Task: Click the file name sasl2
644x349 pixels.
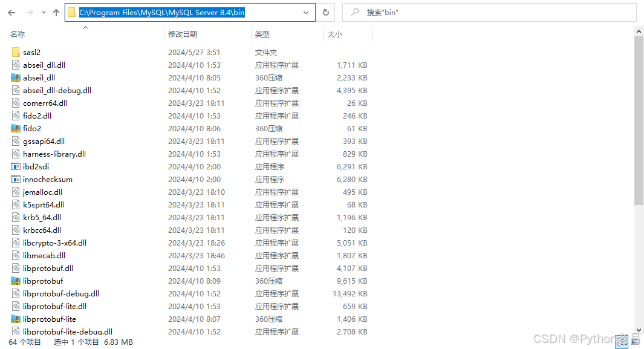Action: click(31, 53)
